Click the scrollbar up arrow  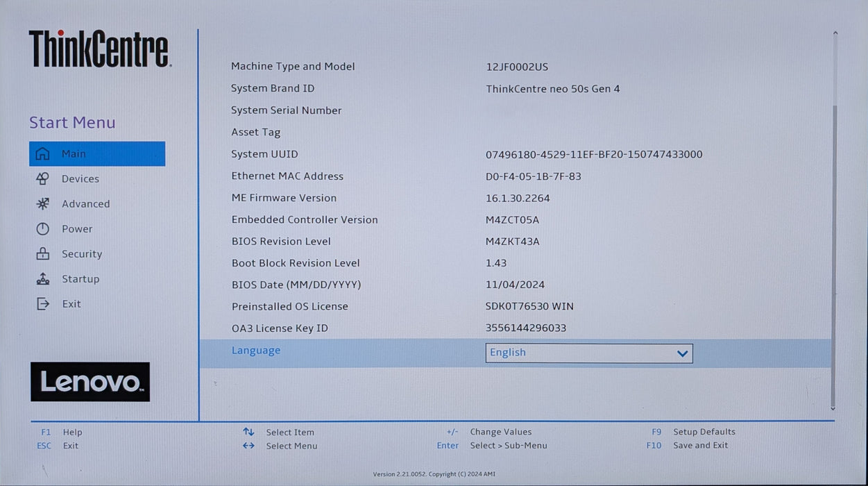[x=835, y=33]
